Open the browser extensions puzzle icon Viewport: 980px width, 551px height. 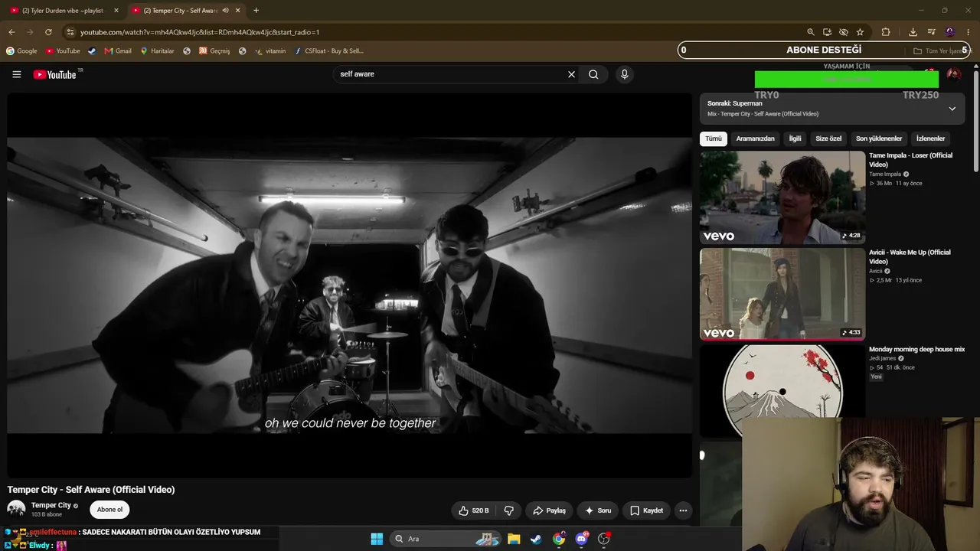[x=886, y=32]
